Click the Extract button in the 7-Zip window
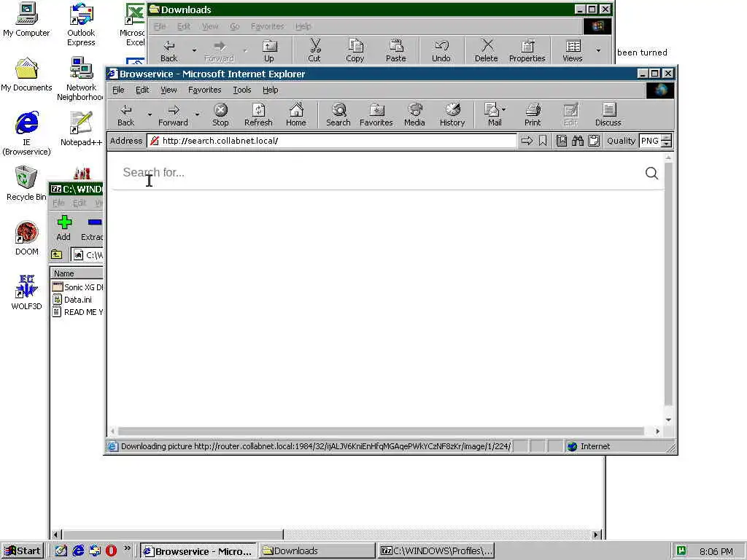The width and height of the screenshot is (747, 560). 93,228
